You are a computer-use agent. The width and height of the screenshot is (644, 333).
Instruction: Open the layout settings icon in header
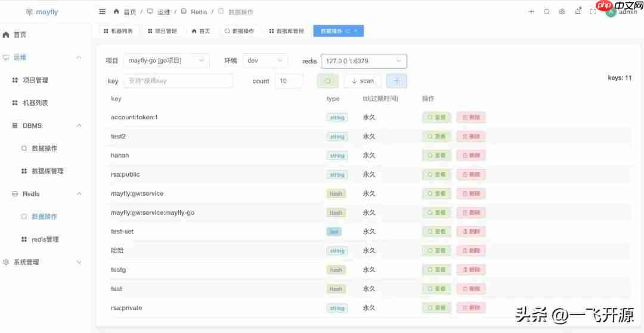[562, 12]
